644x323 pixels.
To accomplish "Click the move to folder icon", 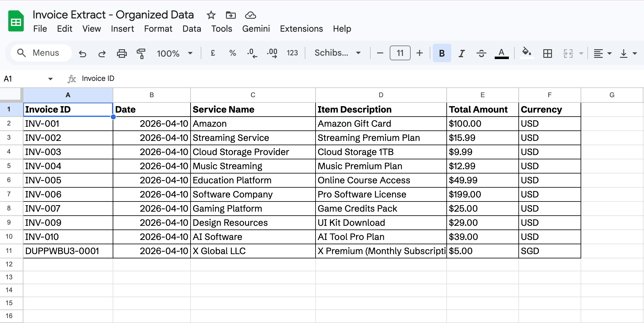I will 231,15.
